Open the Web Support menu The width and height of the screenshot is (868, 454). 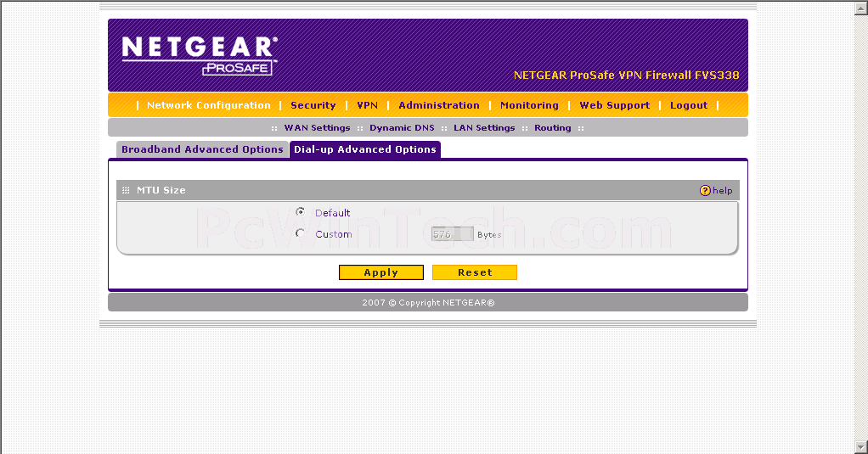(x=614, y=105)
